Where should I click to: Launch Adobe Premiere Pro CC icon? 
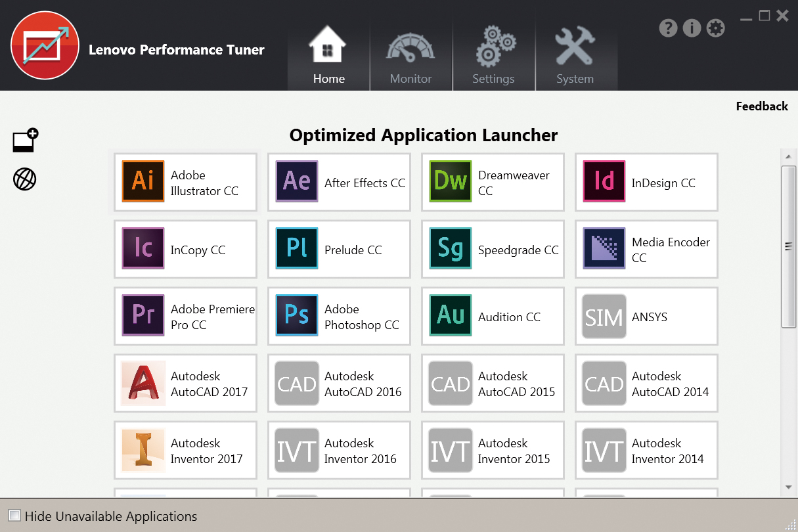[x=143, y=315]
